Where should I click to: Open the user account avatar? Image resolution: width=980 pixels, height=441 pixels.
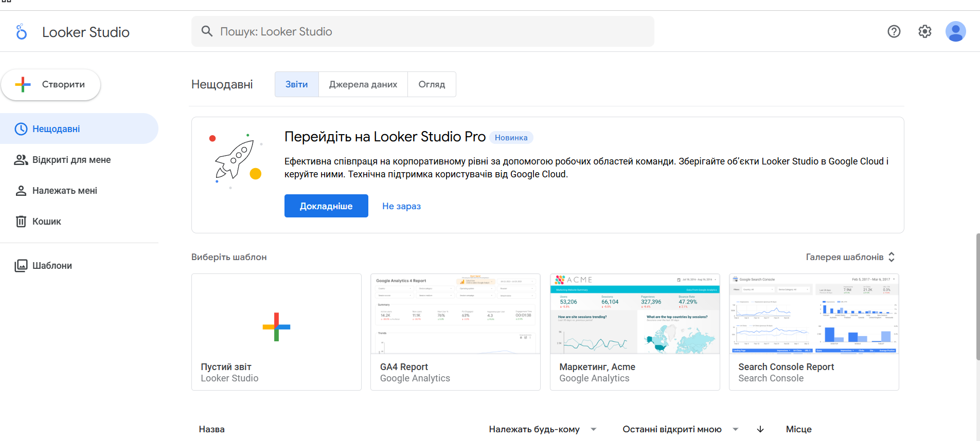point(956,31)
